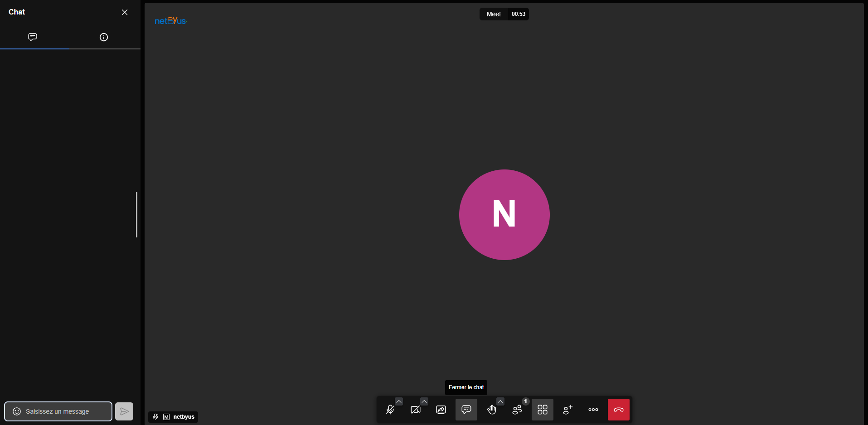This screenshot has width=868, height=425.
Task: Open the emoji picker in the message box
Action: click(x=17, y=411)
